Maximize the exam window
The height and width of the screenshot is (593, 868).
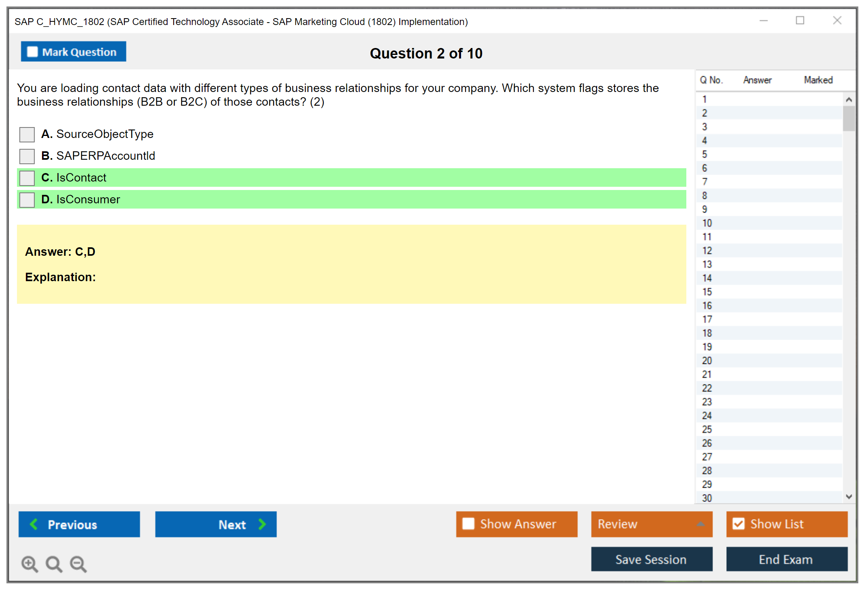[800, 21]
